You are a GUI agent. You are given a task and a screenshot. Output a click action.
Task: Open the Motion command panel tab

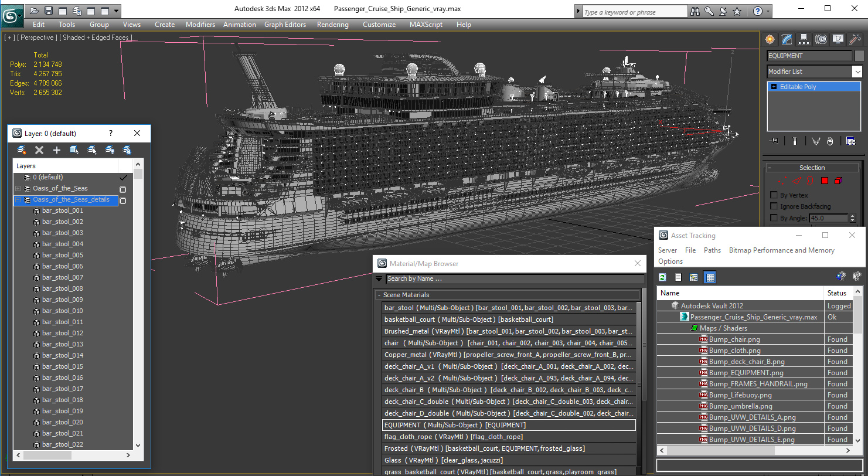point(821,39)
